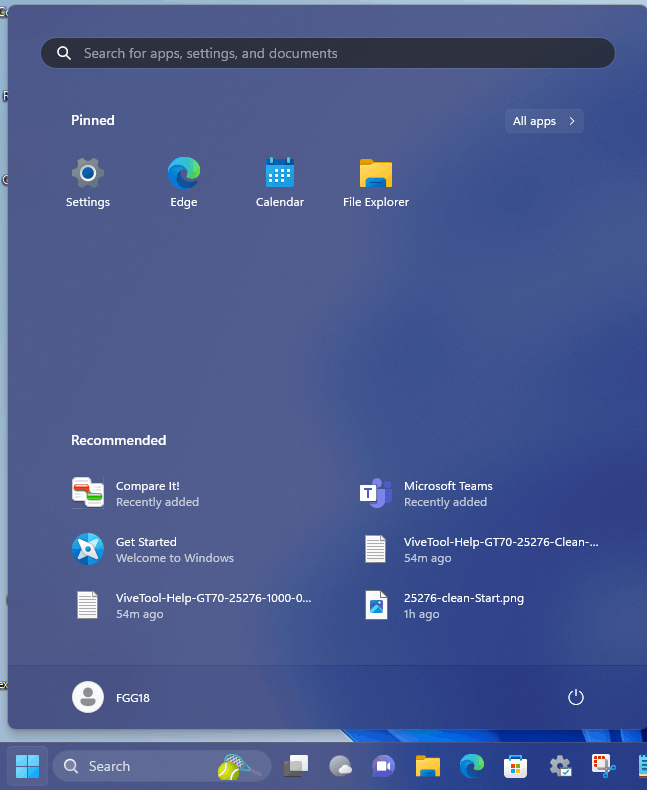The image size is (647, 790).
Task: Click the 'Welcome to Windows' subtitle text
Action: (175, 558)
